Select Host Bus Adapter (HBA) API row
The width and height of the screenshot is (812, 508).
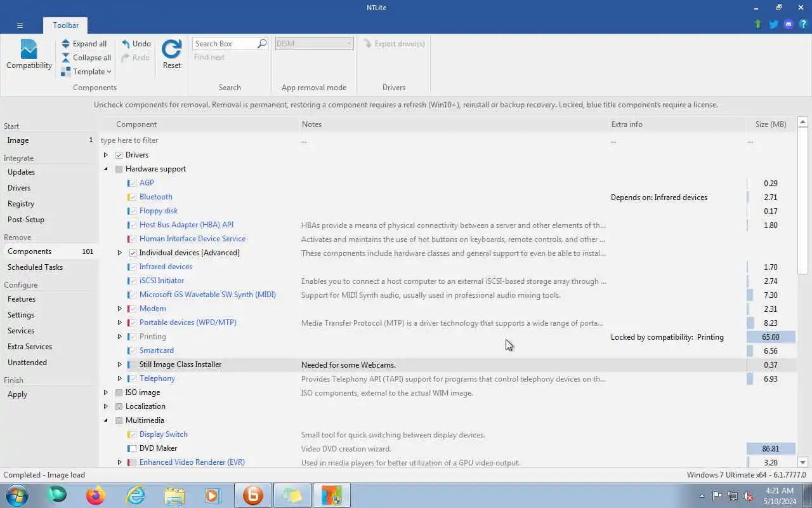[x=447, y=225]
